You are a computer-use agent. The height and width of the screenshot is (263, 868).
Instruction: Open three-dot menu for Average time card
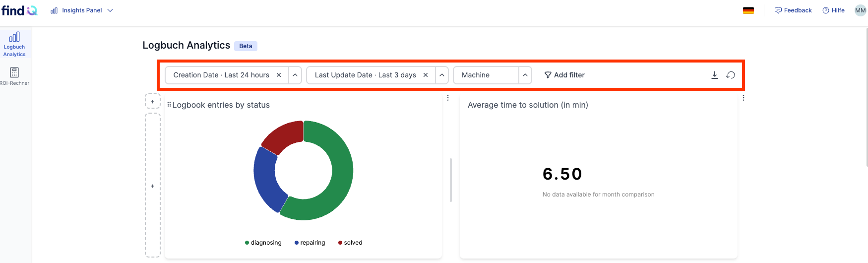[744, 98]
